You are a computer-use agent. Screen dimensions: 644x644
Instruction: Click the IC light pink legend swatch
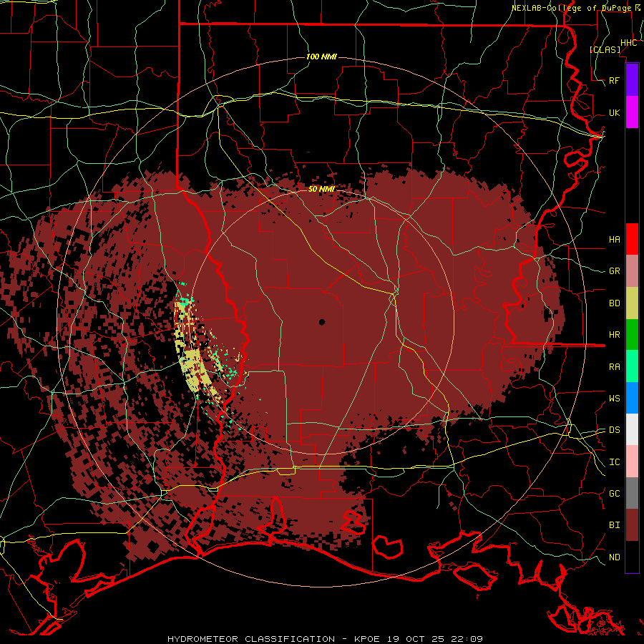pos(632,462)
